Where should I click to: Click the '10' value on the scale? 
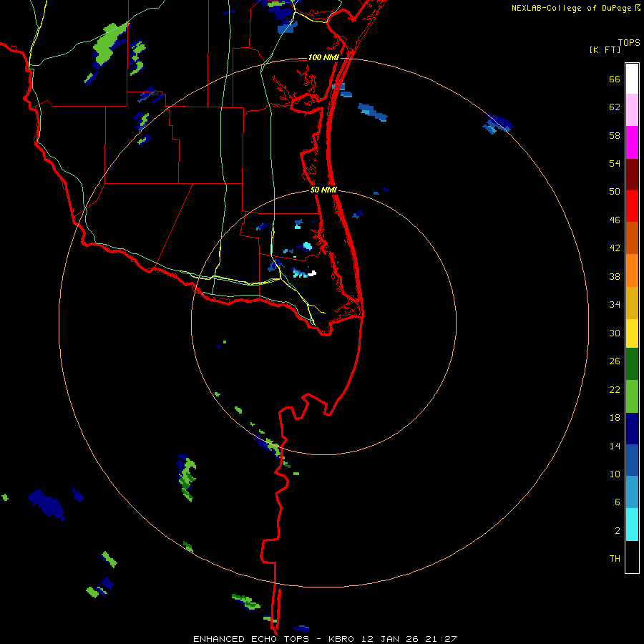[x=615, y=474]
